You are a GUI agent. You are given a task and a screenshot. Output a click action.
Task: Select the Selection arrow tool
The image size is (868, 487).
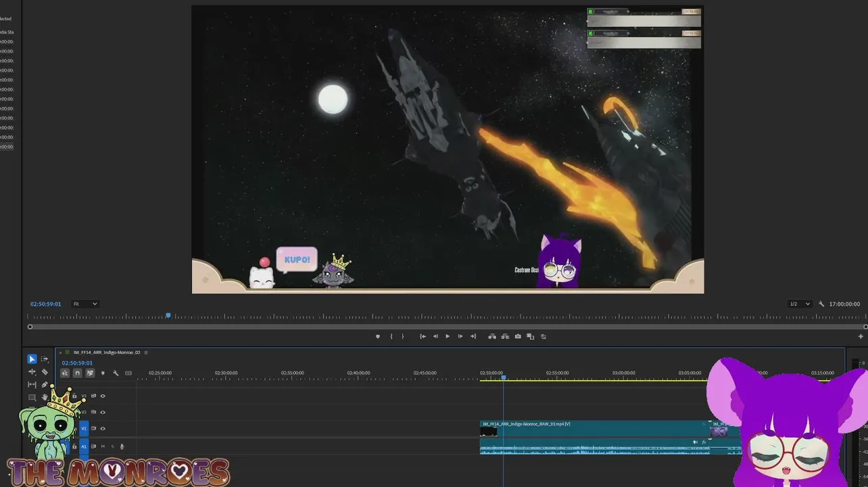coord(32,359)
